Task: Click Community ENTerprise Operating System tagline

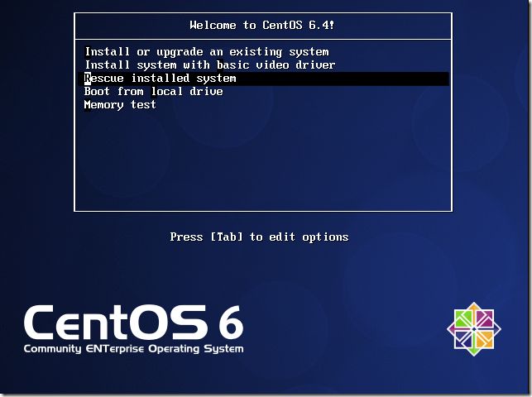Action: tap(134, 349)
